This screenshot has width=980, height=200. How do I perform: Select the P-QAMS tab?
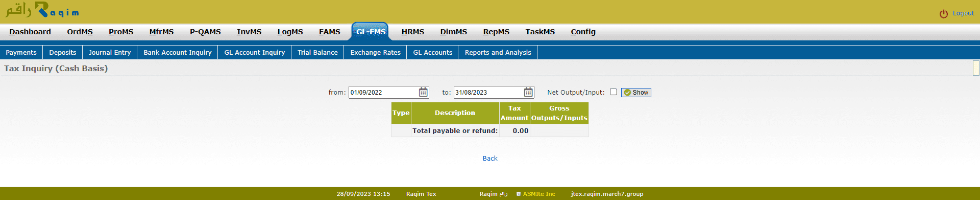coord(205,32)
